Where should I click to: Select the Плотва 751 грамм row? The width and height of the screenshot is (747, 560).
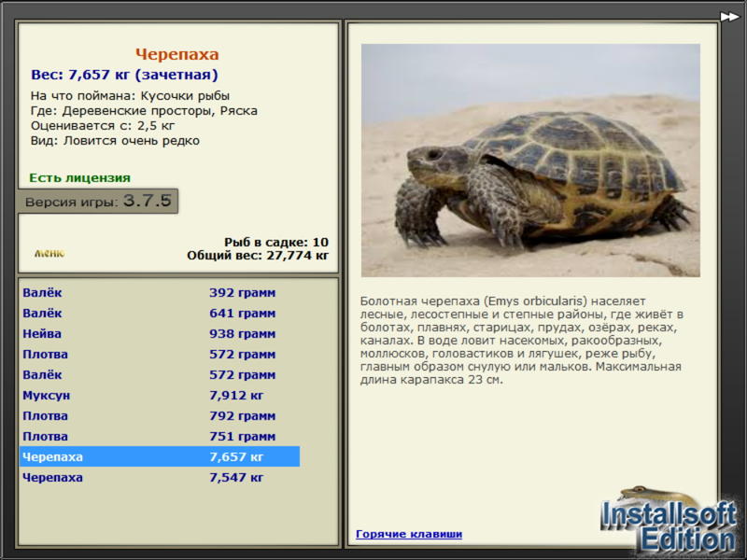(x=160, y=436)
